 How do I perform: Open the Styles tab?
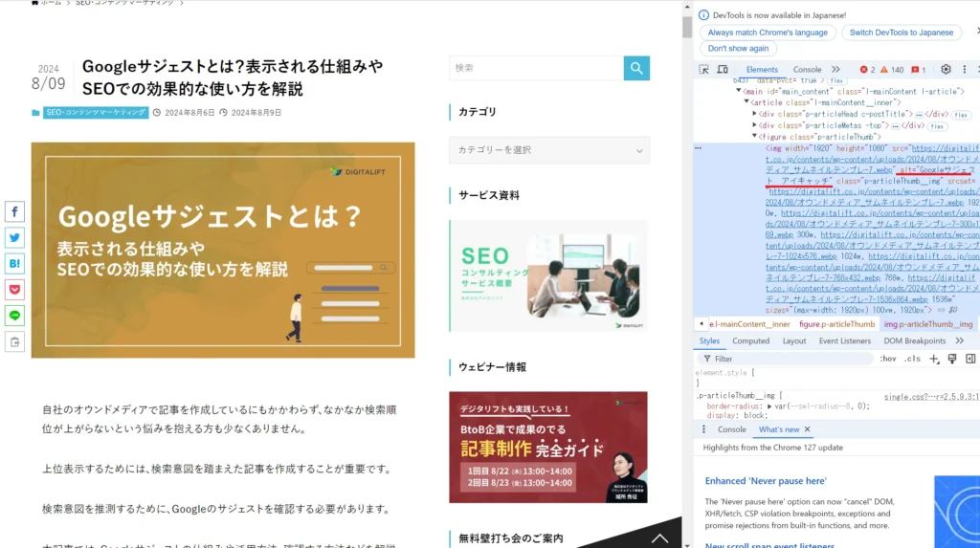[x=709, y=340]
